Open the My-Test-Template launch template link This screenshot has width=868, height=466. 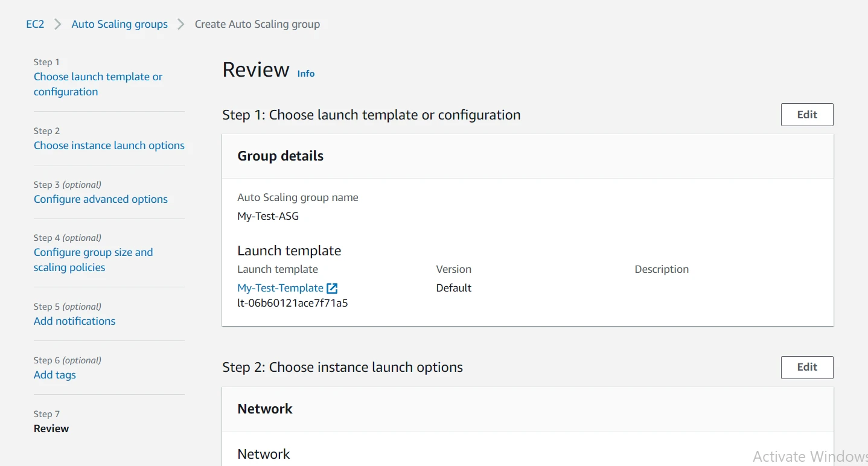coord(279,288)
